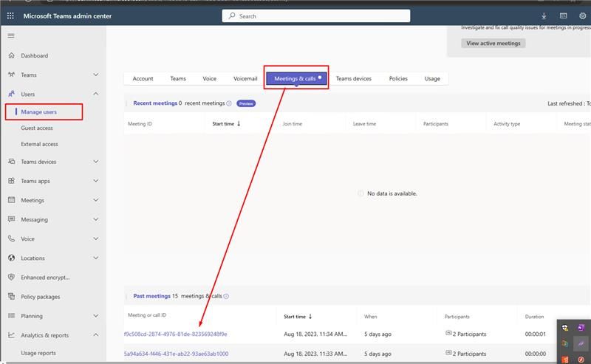Image resolution: width=591 pixels, height=364 pixels.
Task: Click the Teams devices sidebar icon
Action: coord(11,161)
